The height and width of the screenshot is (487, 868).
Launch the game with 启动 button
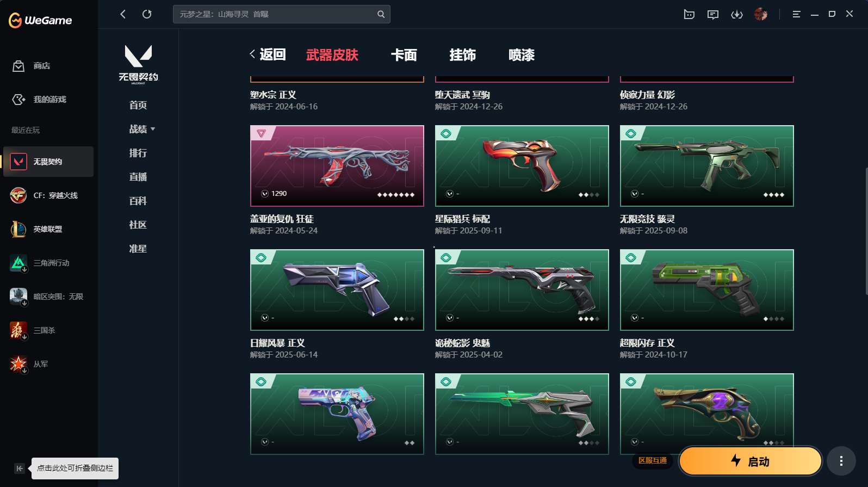751,461
